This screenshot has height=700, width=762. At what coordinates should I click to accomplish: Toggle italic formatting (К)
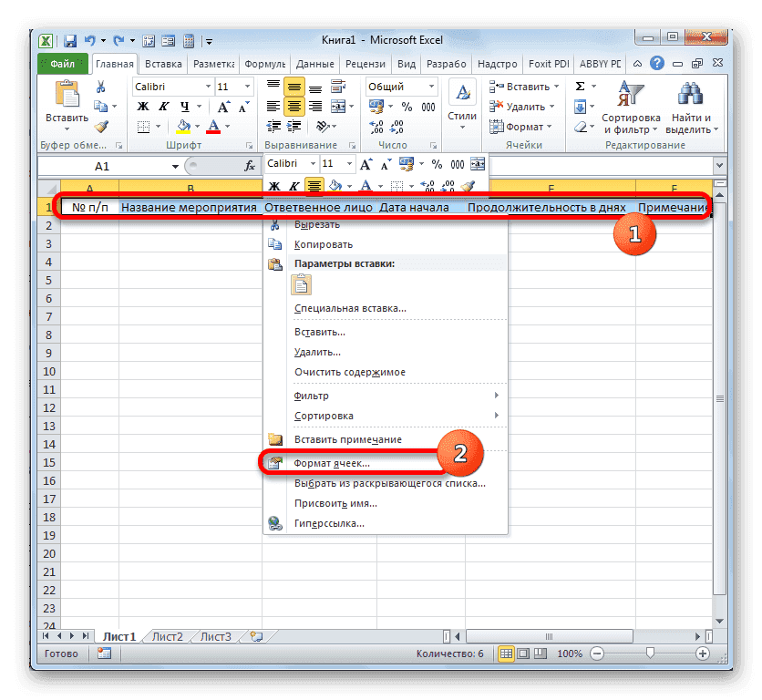[164, 108]
